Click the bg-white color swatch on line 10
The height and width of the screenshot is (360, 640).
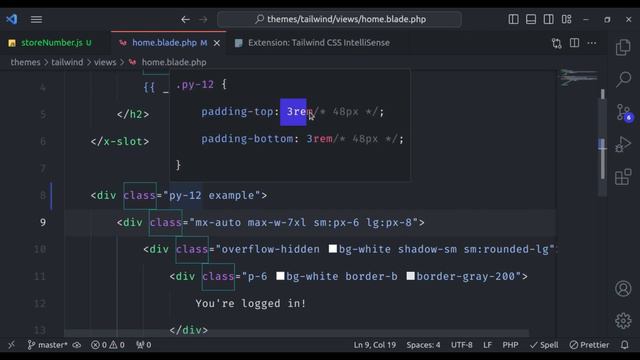click(x=333, y=249)
